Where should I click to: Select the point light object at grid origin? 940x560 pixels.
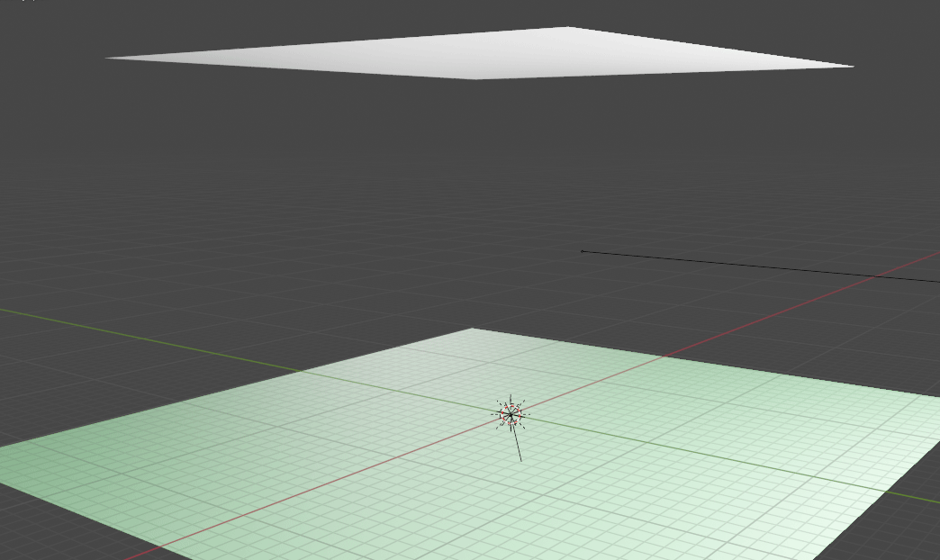coord(511,414)
